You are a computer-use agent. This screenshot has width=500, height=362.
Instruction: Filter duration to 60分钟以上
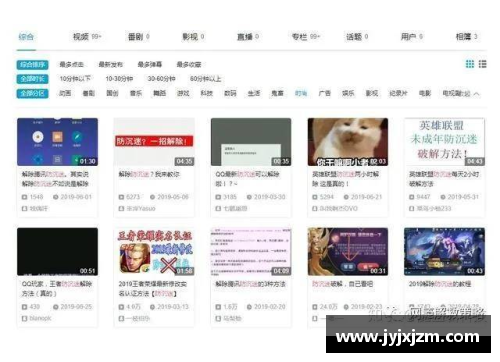click(x=205, y=79)
